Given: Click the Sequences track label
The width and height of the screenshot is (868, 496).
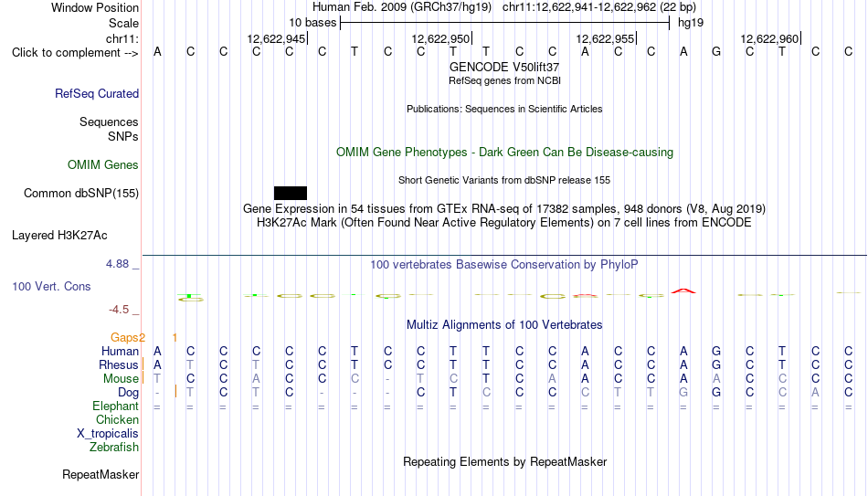Looking at the screenshot, I should click(109, 121).
